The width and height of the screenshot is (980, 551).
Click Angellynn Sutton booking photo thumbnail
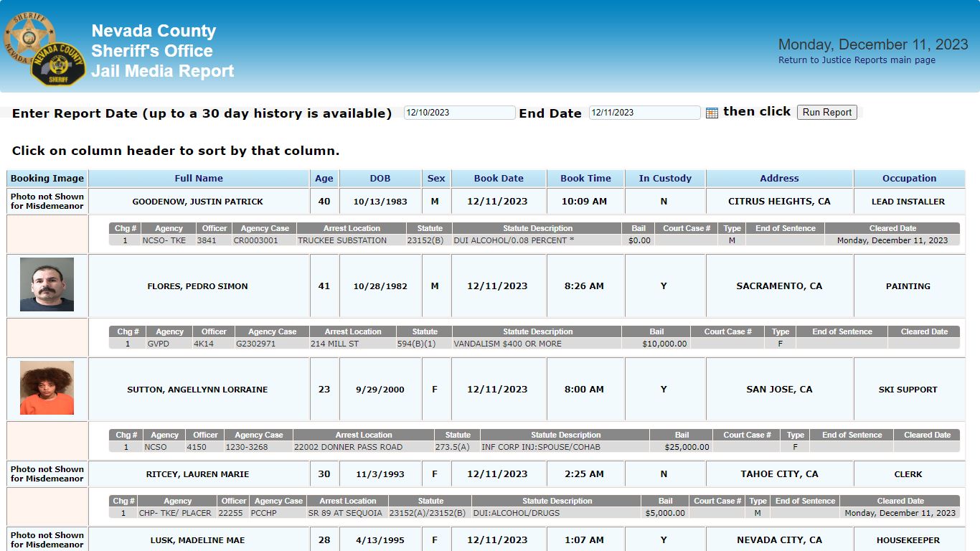coord(47,388)
